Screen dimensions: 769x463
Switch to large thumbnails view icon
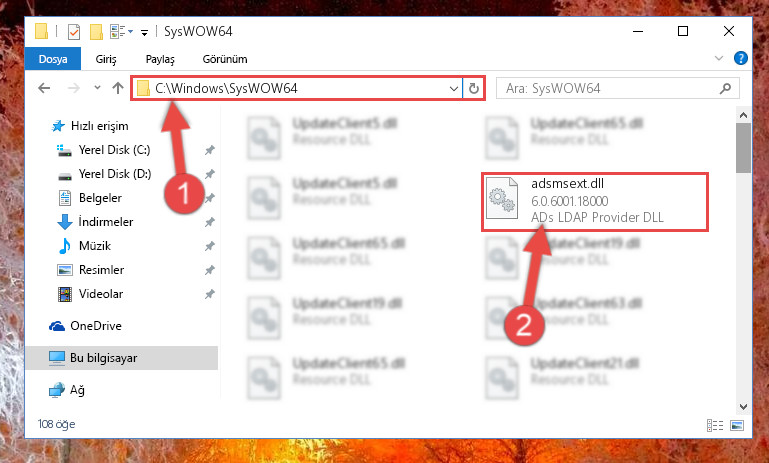pos(737,425)
